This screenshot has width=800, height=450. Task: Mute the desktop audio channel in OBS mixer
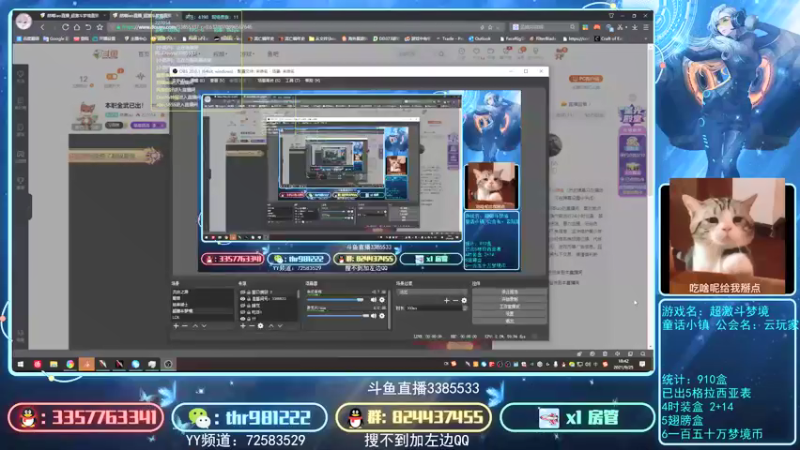click(374, 299)
